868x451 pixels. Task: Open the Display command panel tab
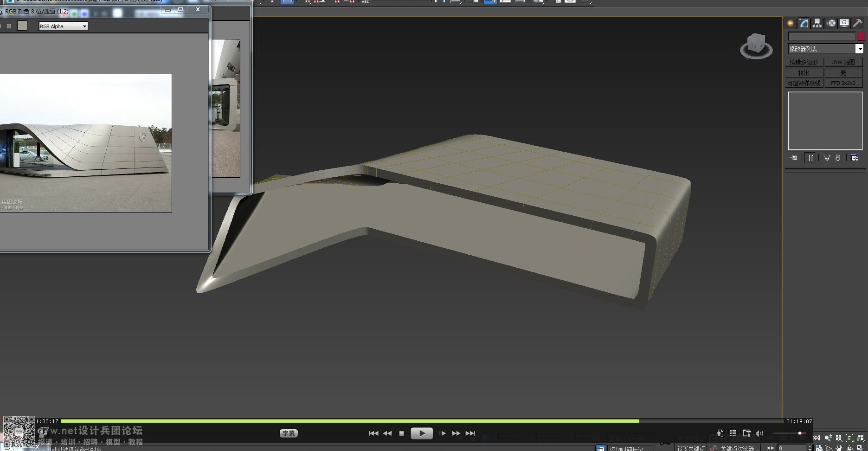[844, 23]
